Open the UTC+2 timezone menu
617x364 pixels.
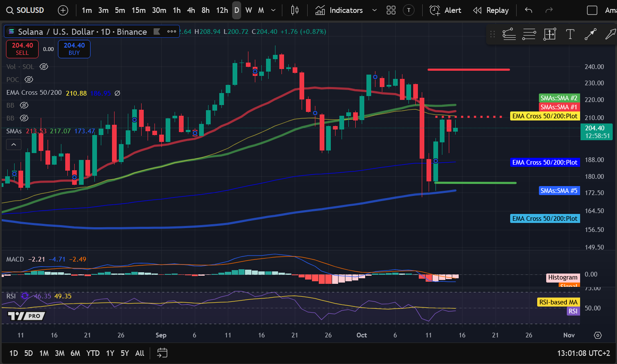point(584,353)
